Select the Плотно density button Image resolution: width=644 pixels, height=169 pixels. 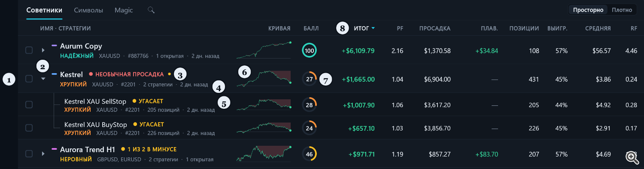[x=622, y=10]
